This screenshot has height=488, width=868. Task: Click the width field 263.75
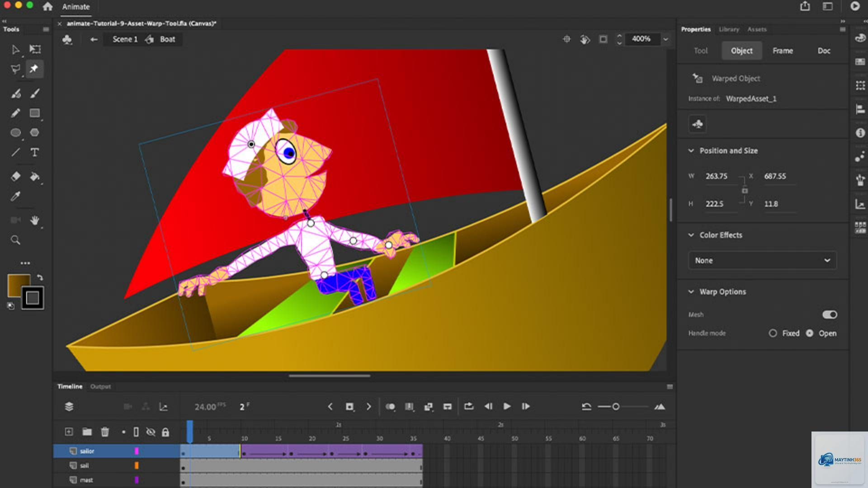tap(721, 176)
